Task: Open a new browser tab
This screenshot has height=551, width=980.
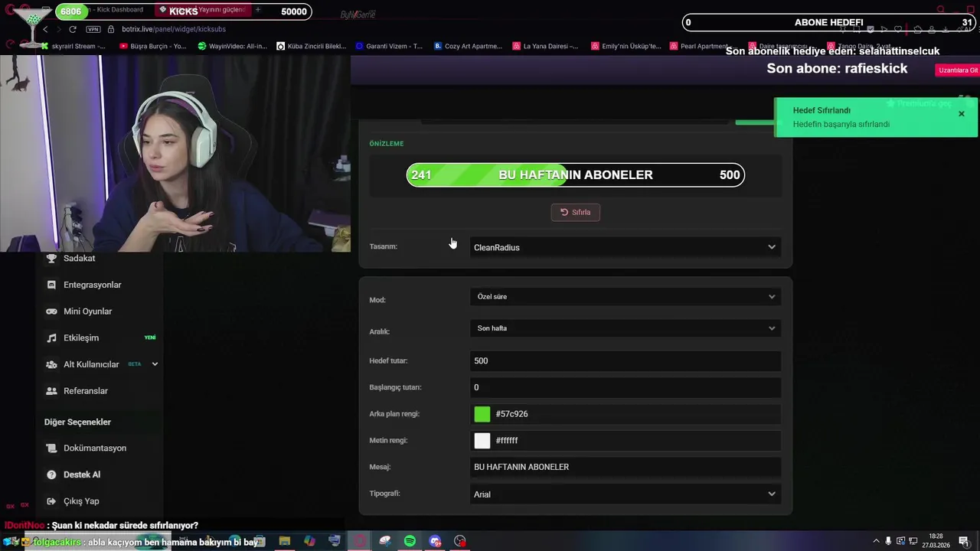Action: click(x=258, y=10)
